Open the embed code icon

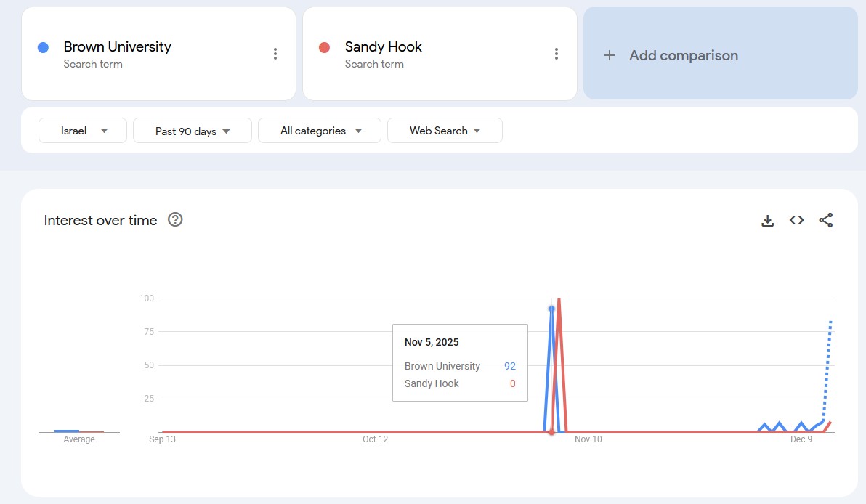[x=796, y=220]
